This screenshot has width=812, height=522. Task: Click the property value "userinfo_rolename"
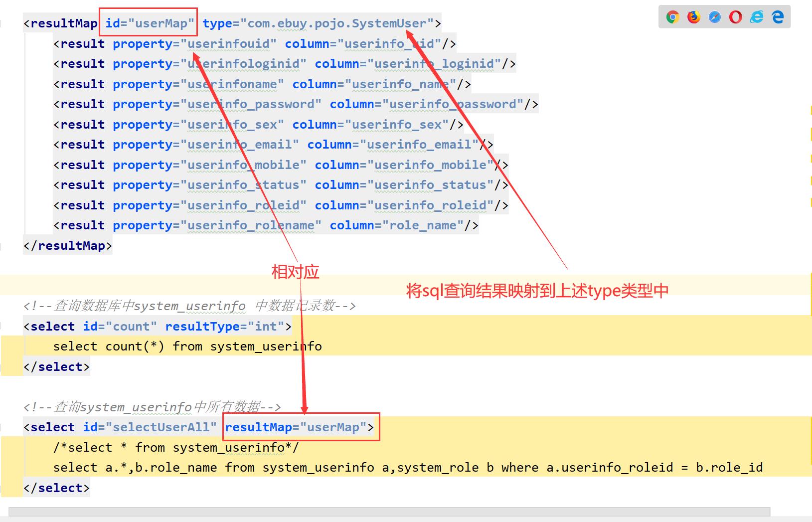coord(251,225)
